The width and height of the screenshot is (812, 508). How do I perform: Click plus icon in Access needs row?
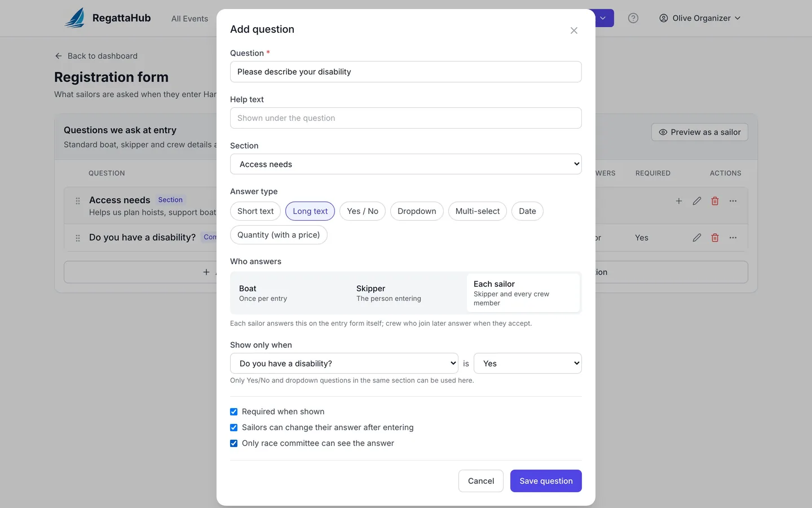pos(679,201)
